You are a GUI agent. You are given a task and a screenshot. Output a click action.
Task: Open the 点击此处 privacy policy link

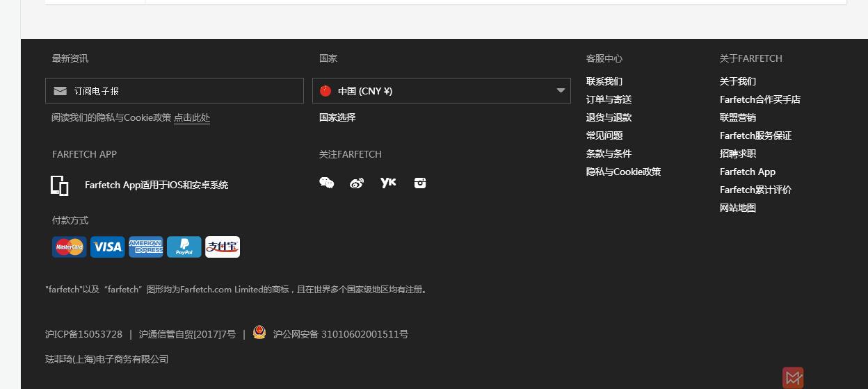tap(192, 117)
